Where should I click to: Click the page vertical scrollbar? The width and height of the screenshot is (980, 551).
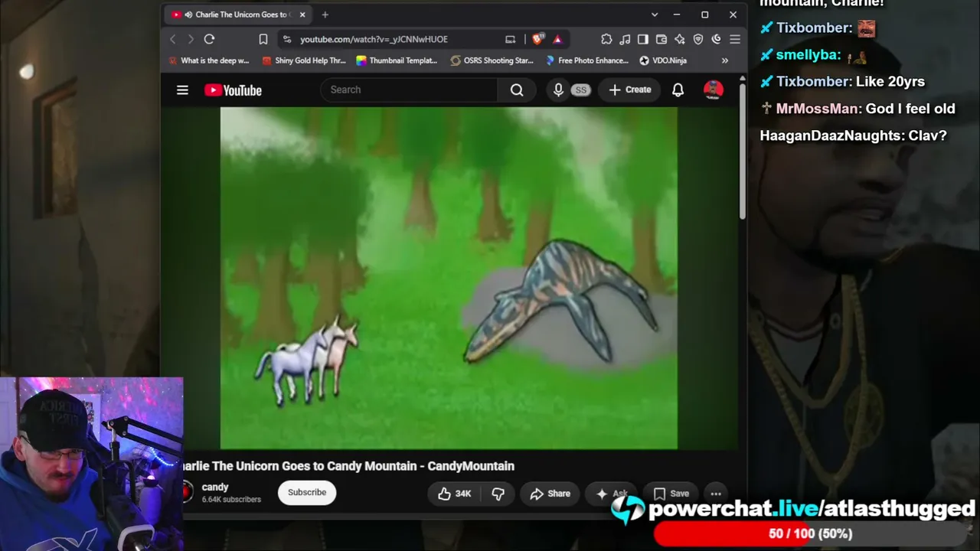(x=743, y=153)
